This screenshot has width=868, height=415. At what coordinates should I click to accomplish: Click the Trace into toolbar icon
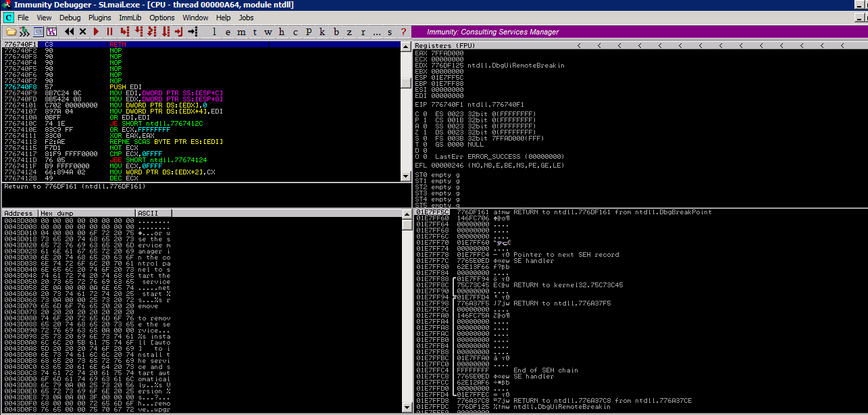pos(152,32)
